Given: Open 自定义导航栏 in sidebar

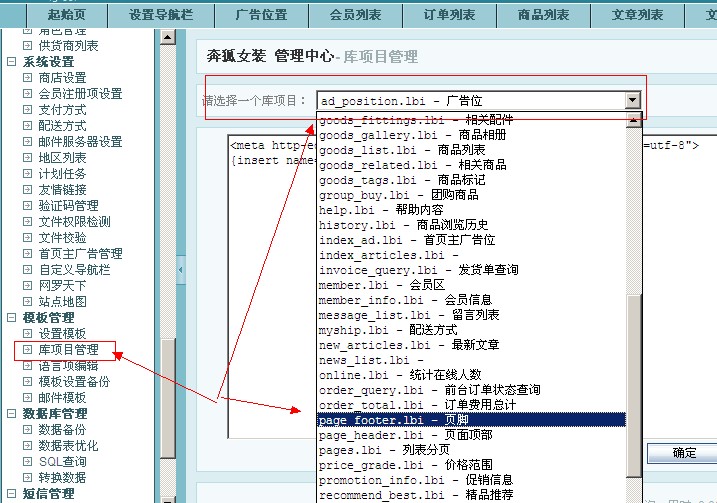Looking at the screenshot, I should coord(74,270).
